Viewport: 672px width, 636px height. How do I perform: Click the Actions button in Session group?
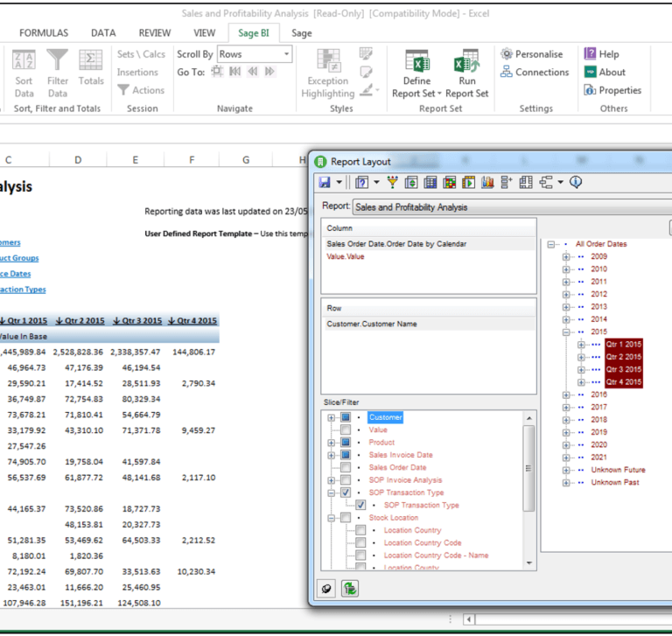pos(141,90)
